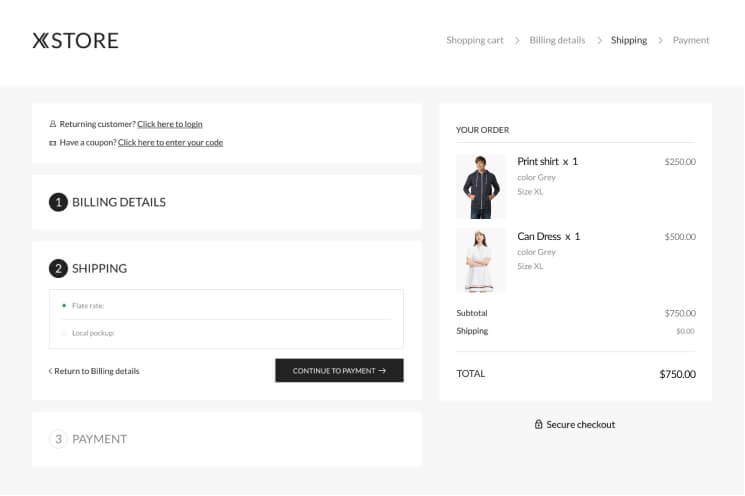Click the chevron after Shopping cart breadcrumb

[x=517, y=40]
